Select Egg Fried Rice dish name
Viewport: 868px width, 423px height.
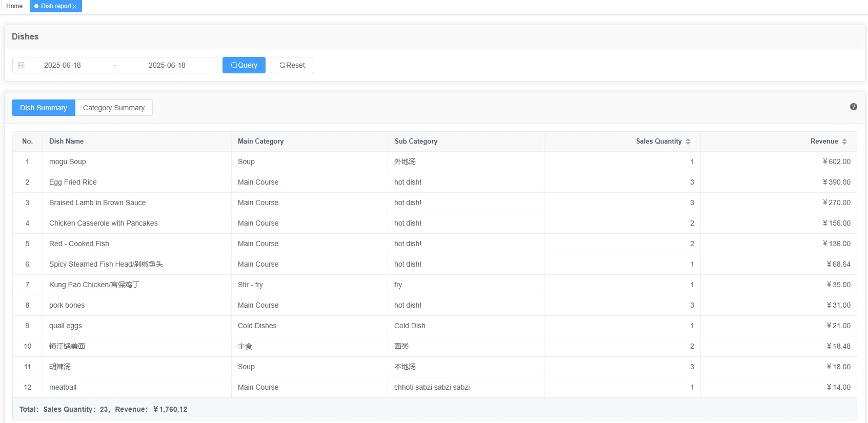click(x=73, y=182)
